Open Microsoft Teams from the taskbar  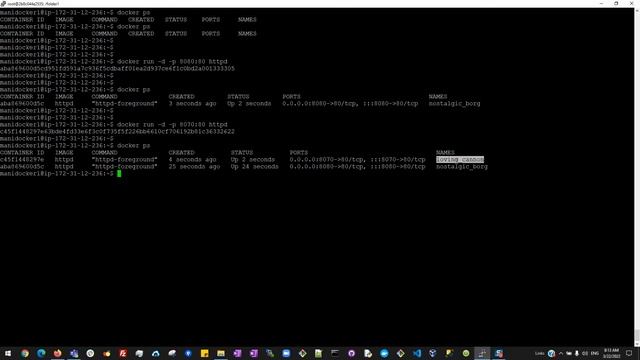point(74,353)
